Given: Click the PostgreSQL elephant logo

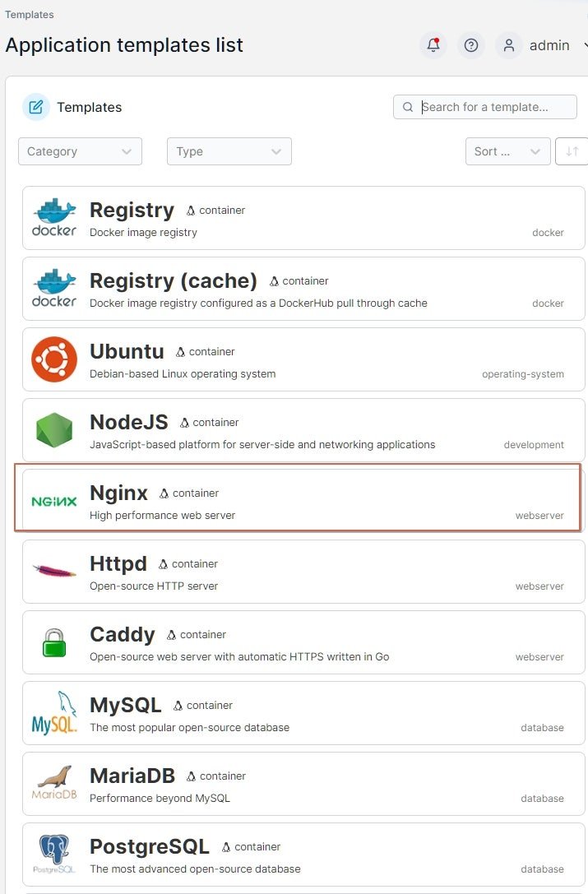Looking at the screenshot, I should (54, 854).
